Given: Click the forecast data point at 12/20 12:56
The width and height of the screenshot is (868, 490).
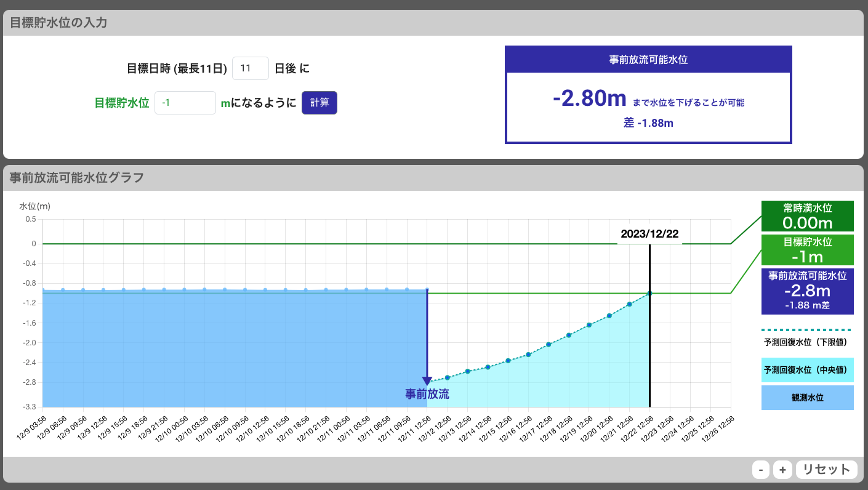Looking at the screenshot, I should click(609, 316).
